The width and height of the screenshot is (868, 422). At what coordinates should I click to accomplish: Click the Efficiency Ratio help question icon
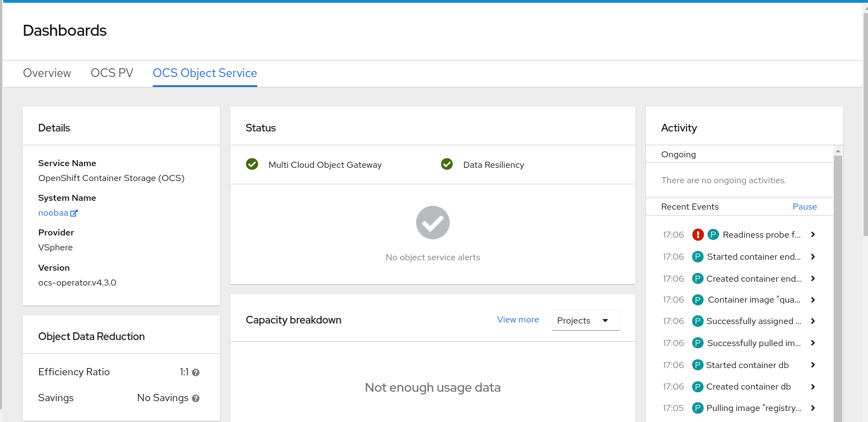(x=196, y=372)
